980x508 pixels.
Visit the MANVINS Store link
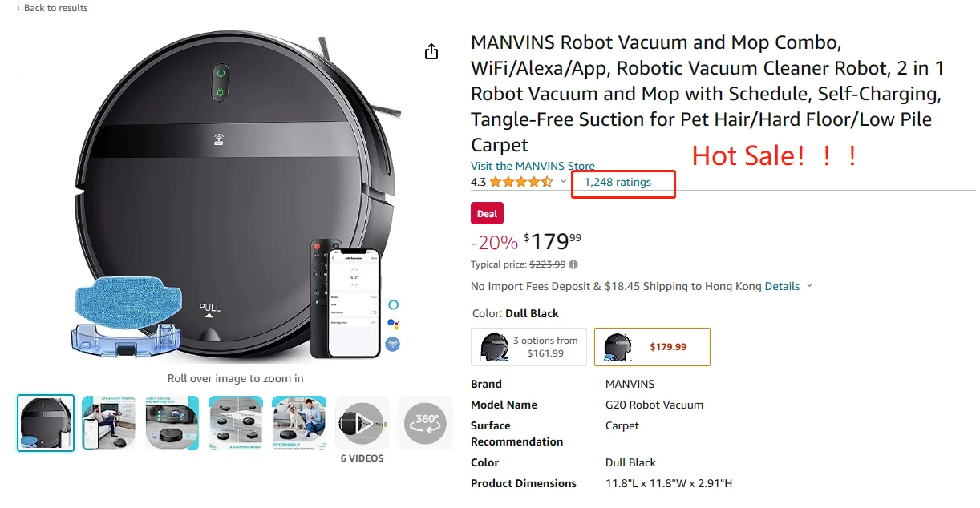(x=533, y=166)
